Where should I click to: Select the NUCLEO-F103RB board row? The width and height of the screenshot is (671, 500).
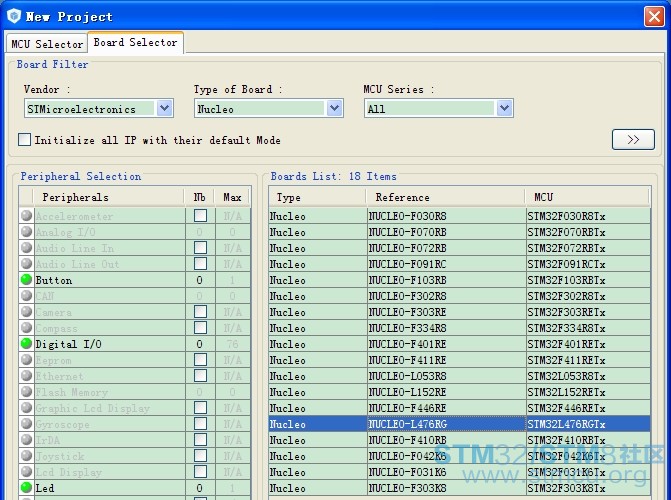coord(460,280)
